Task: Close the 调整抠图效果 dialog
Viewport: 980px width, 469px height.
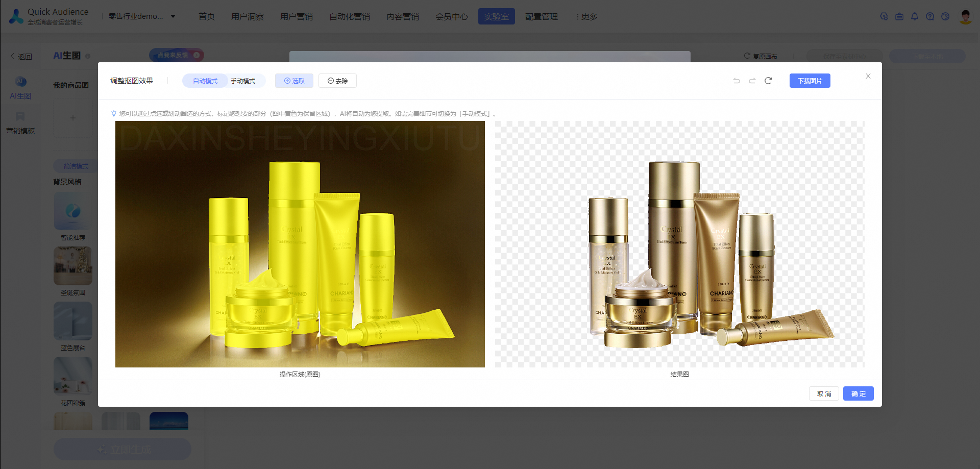Action: 868,76
